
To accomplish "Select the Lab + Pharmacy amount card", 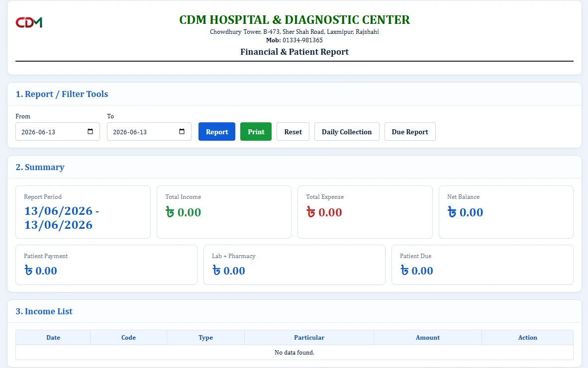I will (294, 265).
